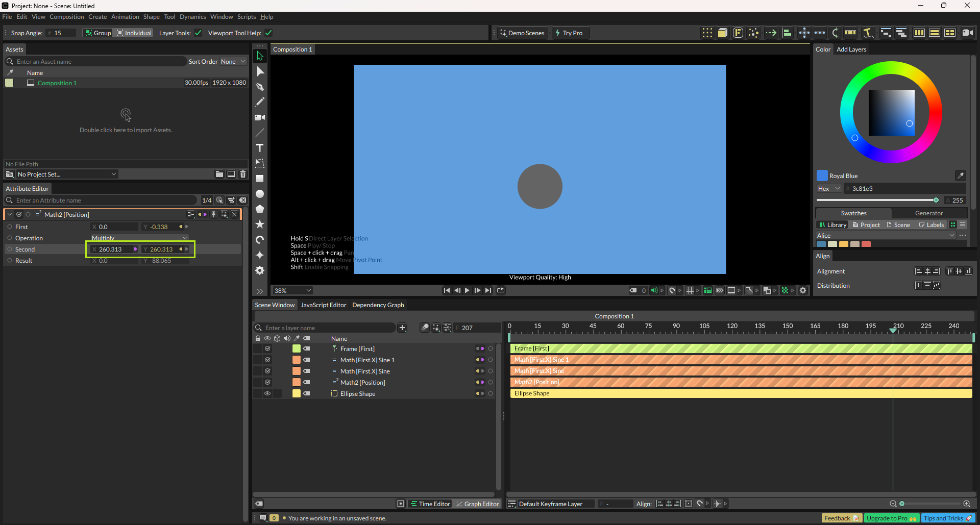Click the add layer plus button
980x525 pixels.
click(x=402, y=328)
